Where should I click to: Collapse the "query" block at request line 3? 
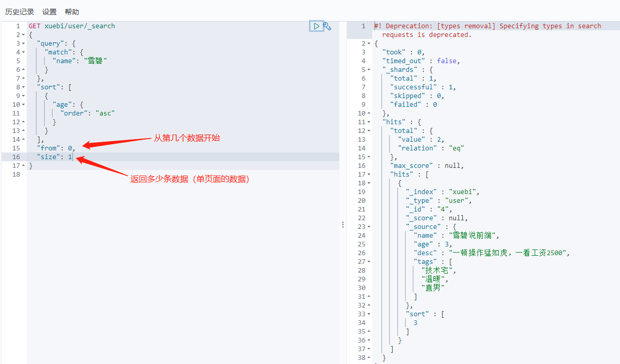(x=24, y=44)
